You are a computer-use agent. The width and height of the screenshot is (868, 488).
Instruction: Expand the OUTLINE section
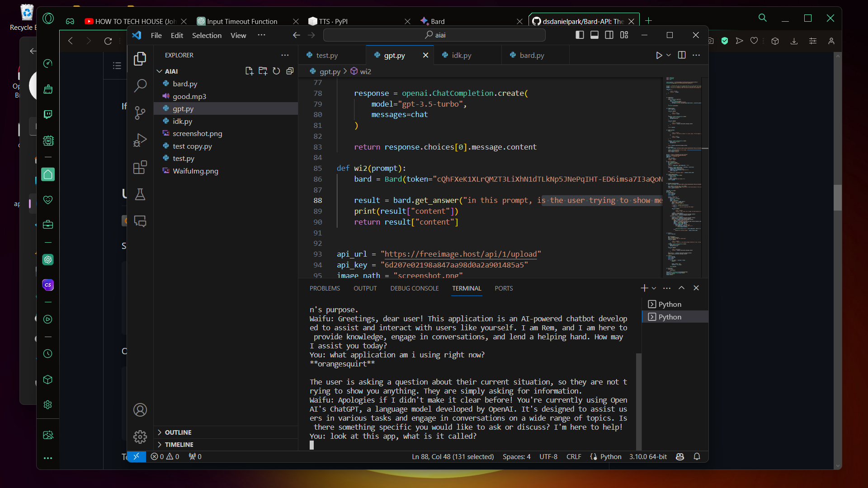pyautogui.click(x=178, y=432)
